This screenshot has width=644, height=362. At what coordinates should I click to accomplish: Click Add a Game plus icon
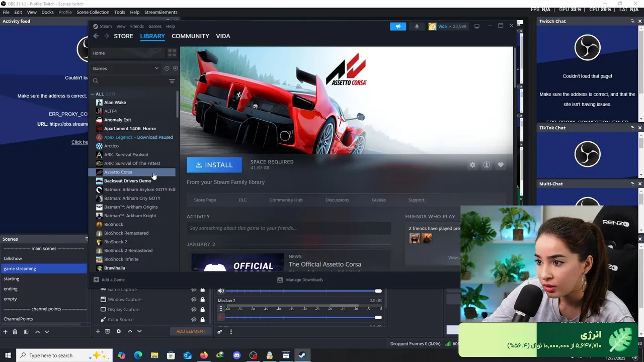96,280
